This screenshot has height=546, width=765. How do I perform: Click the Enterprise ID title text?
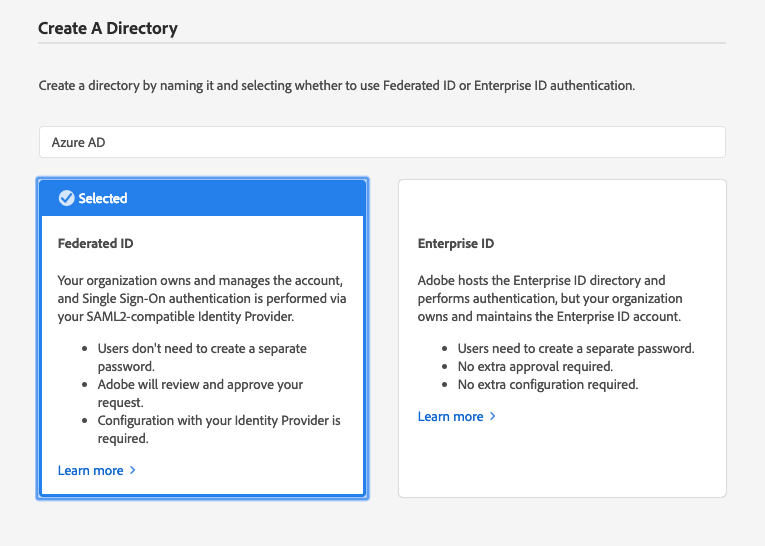point(456,243)
